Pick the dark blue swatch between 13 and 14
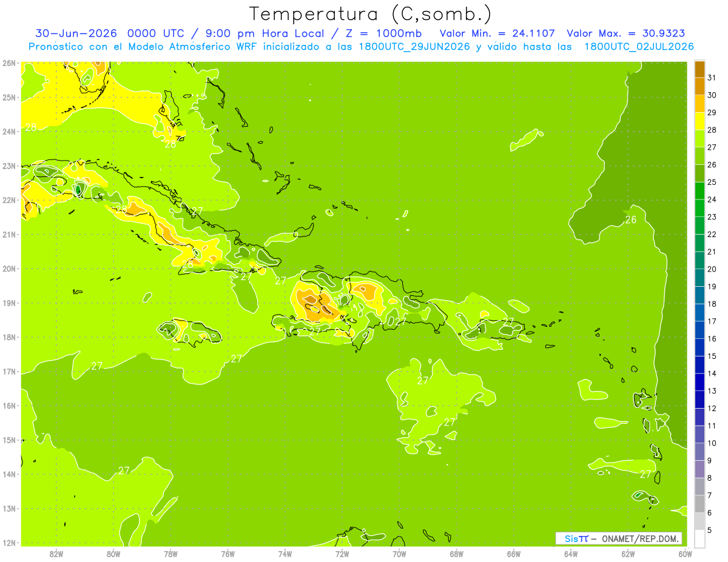This screenshot has width=728, height=562. (699, 382)
